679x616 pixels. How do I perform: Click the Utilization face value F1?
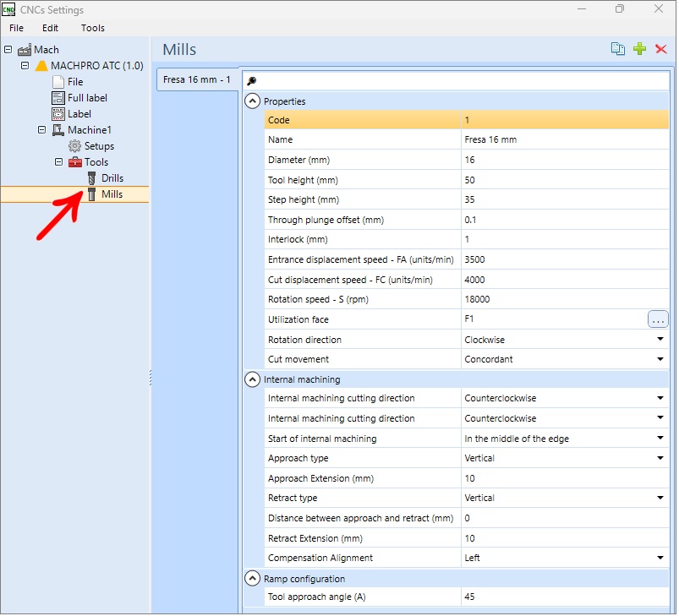(469, 319)
